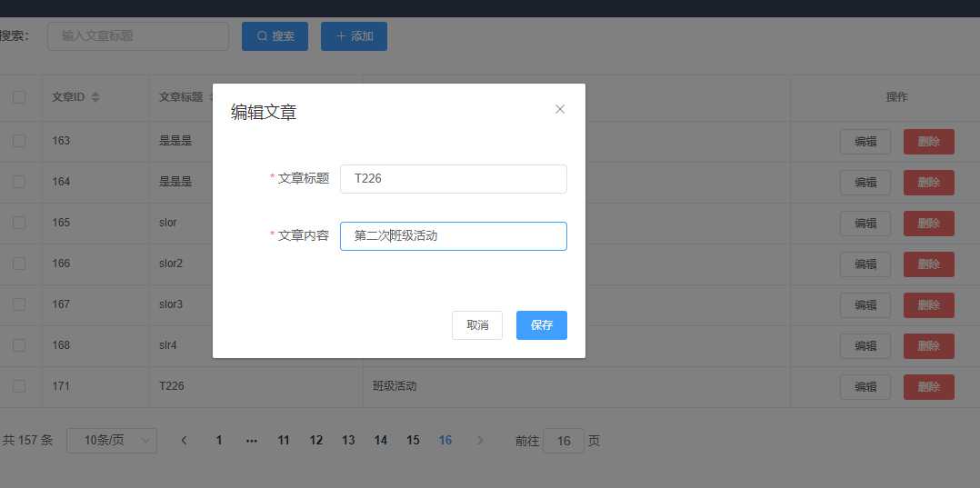Go to page 14
Screen dimensions: 980x488
click(381, 441)
